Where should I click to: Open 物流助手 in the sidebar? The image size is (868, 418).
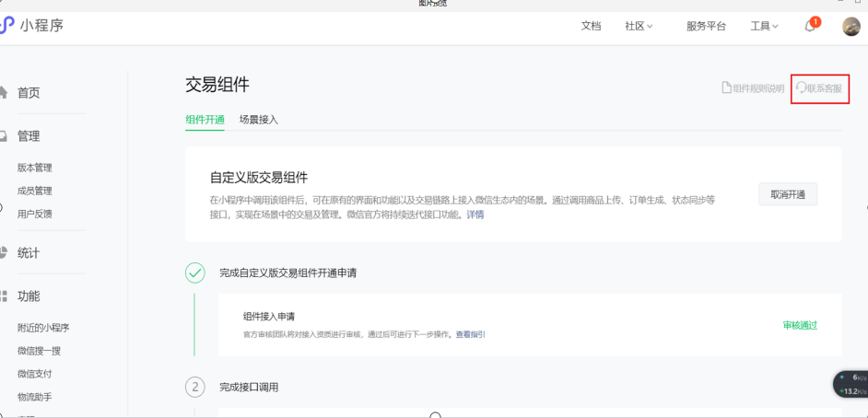pos(35,397)
